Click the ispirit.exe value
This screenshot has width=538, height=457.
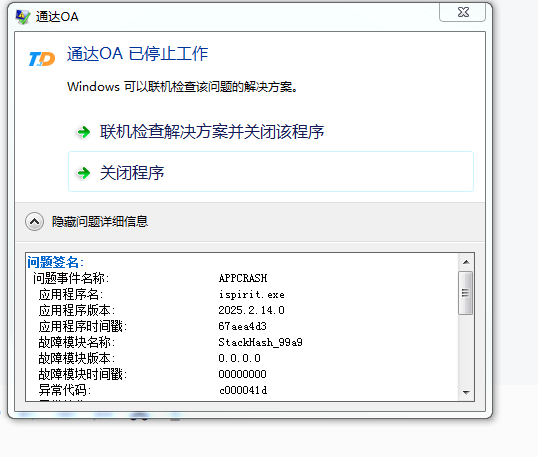tap(252, 294)
